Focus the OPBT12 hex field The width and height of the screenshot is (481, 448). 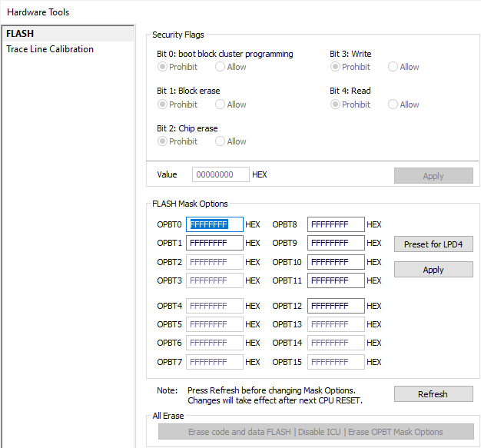[x=336, y=306]
